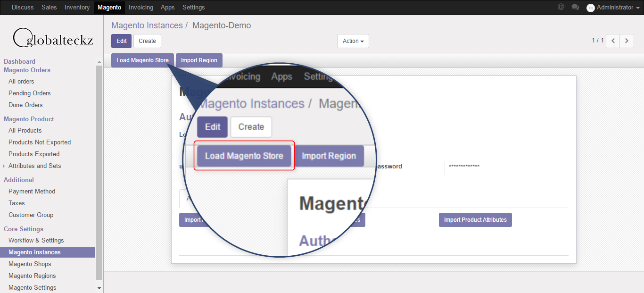Open Done Orders
This screenshot has width=644, height=293.
[x=25, y=105]
